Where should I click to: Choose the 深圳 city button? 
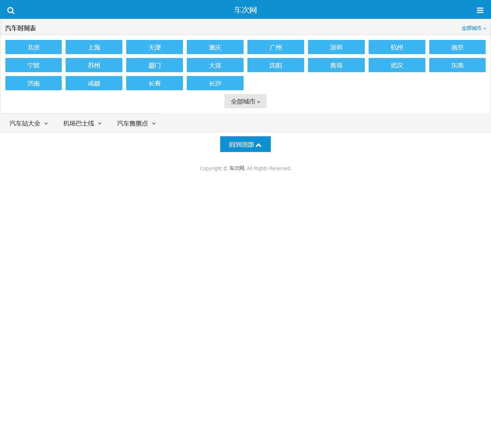tap(336, 47)
